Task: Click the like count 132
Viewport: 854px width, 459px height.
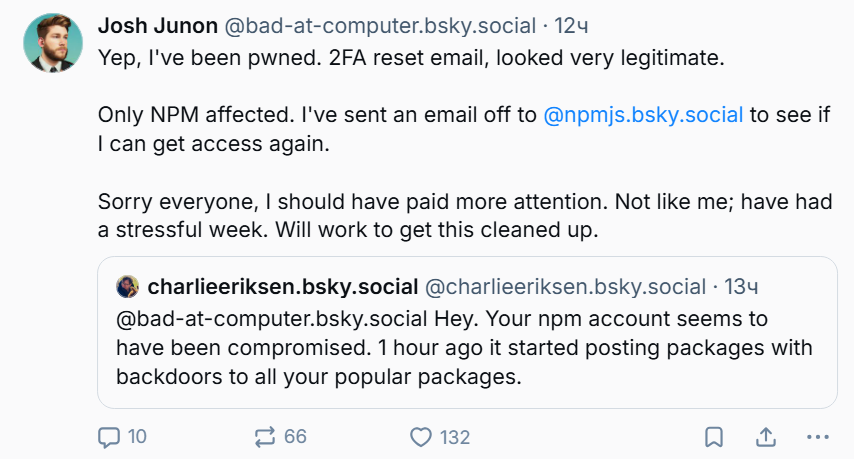Action: pyautogui.click(x=455, y=437)
